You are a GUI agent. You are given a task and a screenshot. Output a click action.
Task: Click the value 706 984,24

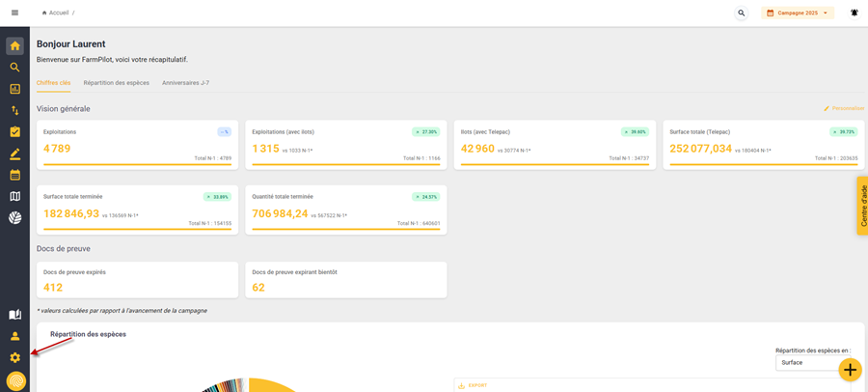coord(280,213)
